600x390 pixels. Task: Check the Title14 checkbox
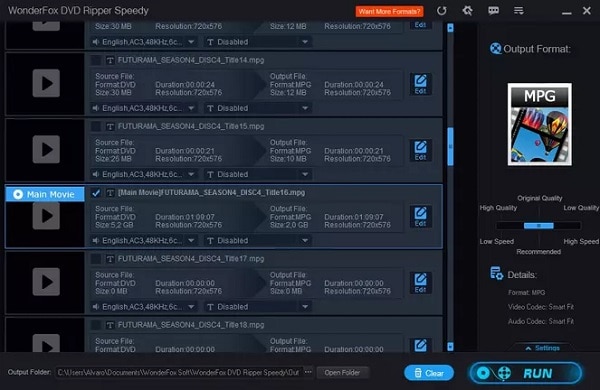point(96,60)
